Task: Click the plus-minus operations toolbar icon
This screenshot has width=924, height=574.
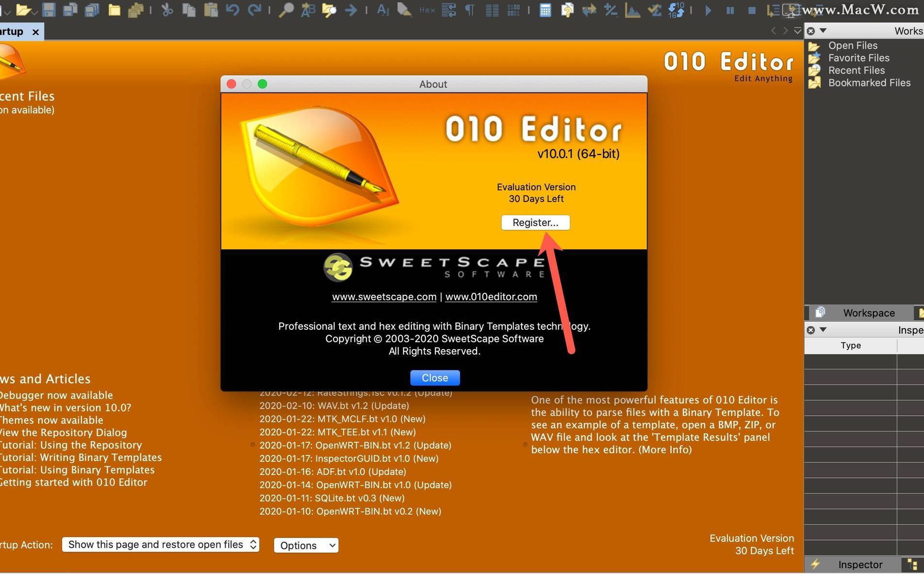Action: [610, 10]
